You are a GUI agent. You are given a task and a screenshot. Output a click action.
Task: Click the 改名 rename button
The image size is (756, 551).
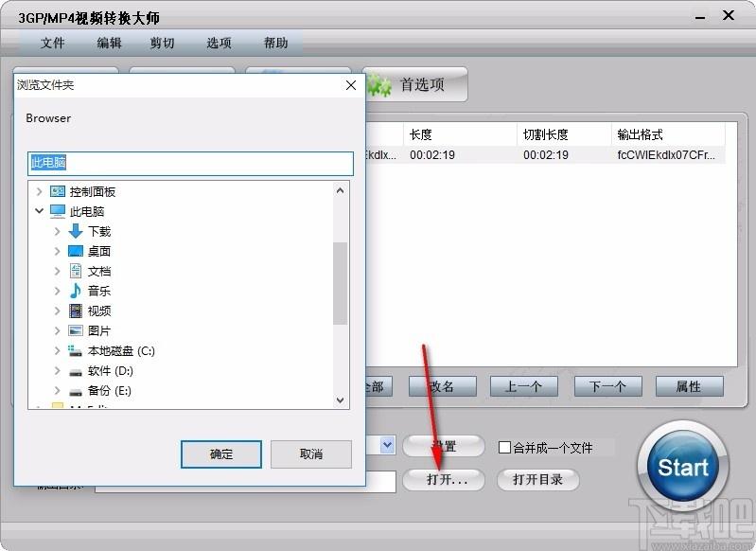(442, 386)
